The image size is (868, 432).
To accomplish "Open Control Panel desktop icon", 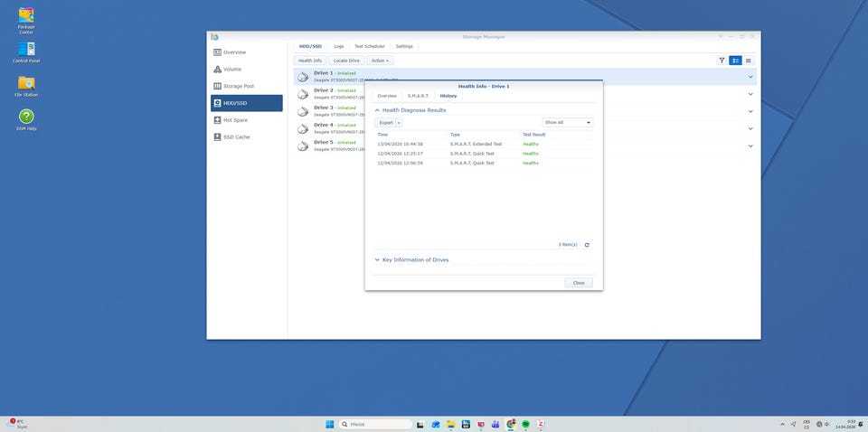I will [x=26, y=51].
